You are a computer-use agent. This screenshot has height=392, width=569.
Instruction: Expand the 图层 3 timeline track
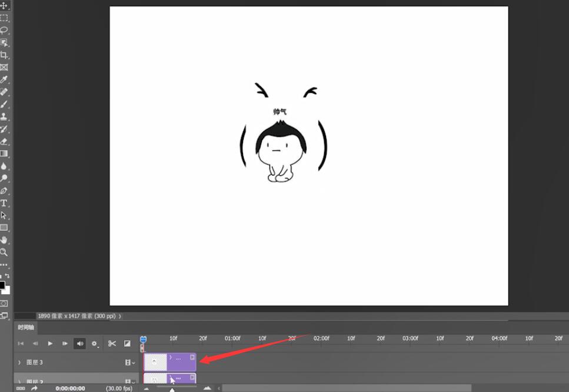click(19, 362)
